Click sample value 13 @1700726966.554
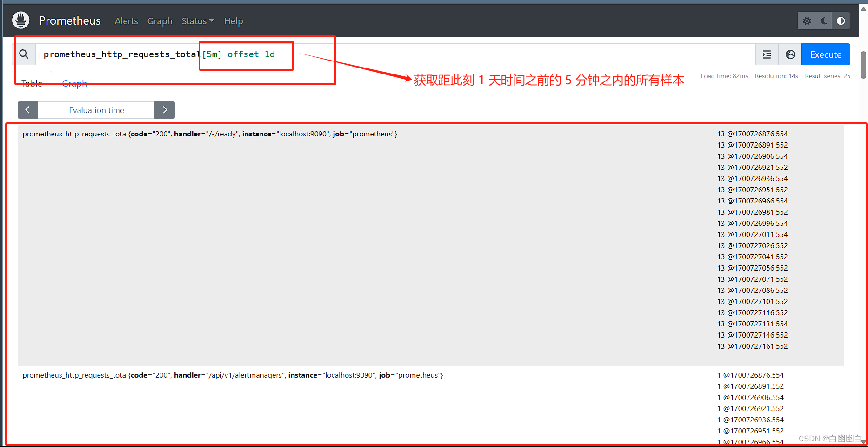 (752, 201)
